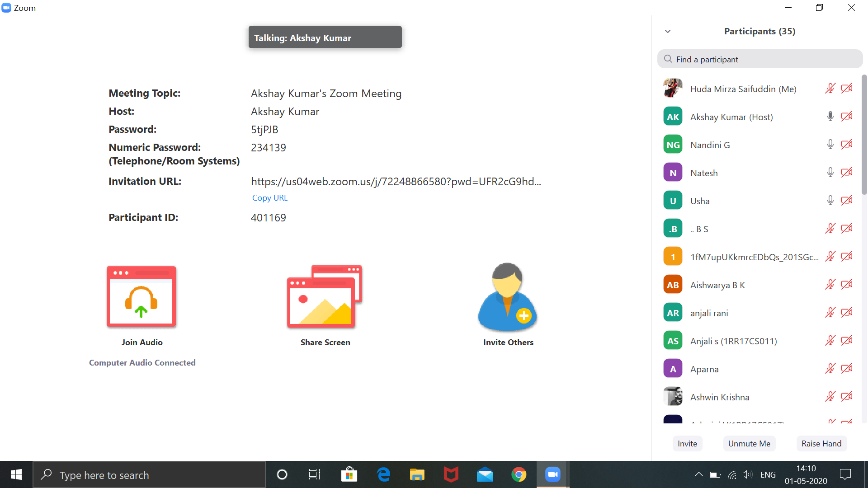Image resolution: width=868 pixels, height=488 pixels.
Task: Click the Copy URL link
Action: point(270,198)
